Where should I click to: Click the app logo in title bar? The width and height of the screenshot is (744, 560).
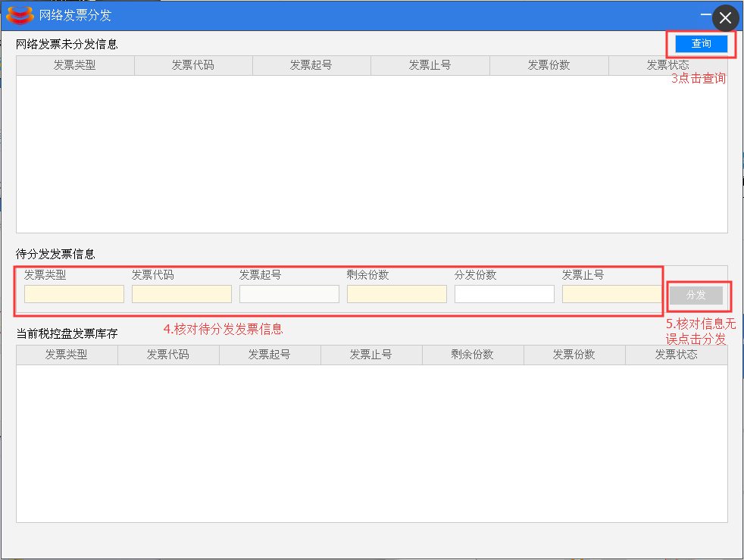click(x=20, y=15)
